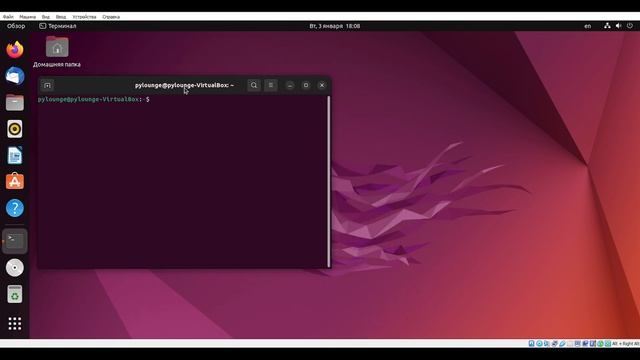Minimize the terminal window
Image resolution: width=640 pixels, height=360 pixels.
[290, 85]
